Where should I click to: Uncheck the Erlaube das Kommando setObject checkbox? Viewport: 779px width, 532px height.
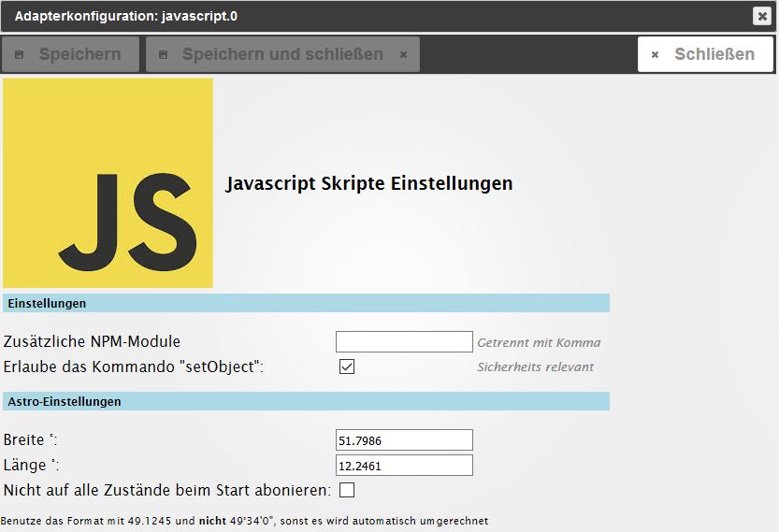[347, 367]
